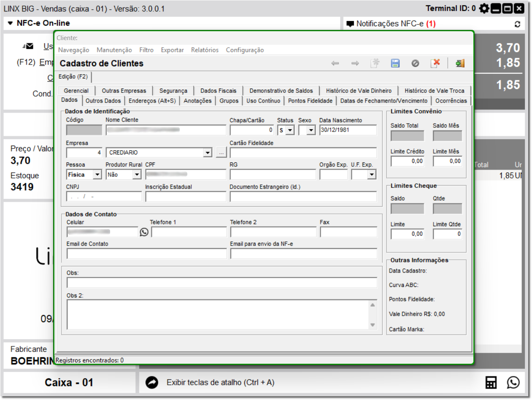The width and height of the screenshot is (532, 400).
Task: Click the Obs 2 scrollbar down arrow
Action: click(373, 324)
